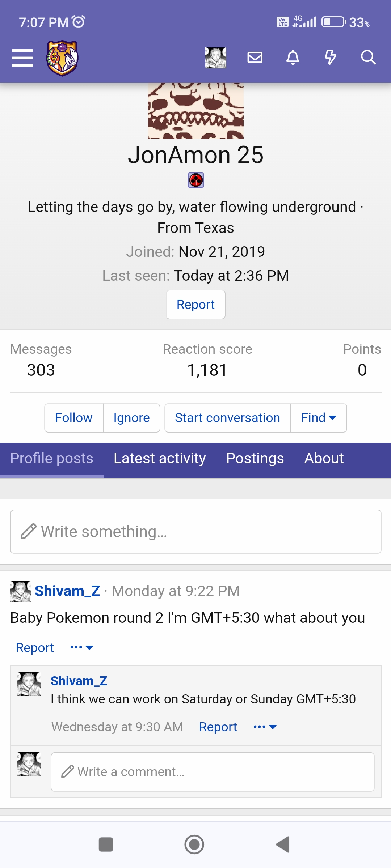391x868 pixels.
Task: Open the conversations envelope icon
Action: 255,58
